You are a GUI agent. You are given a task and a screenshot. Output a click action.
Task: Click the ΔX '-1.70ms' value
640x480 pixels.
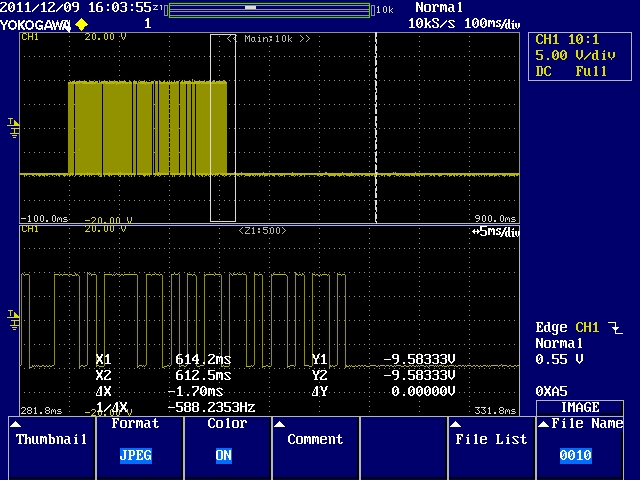[x=196, y=391]
